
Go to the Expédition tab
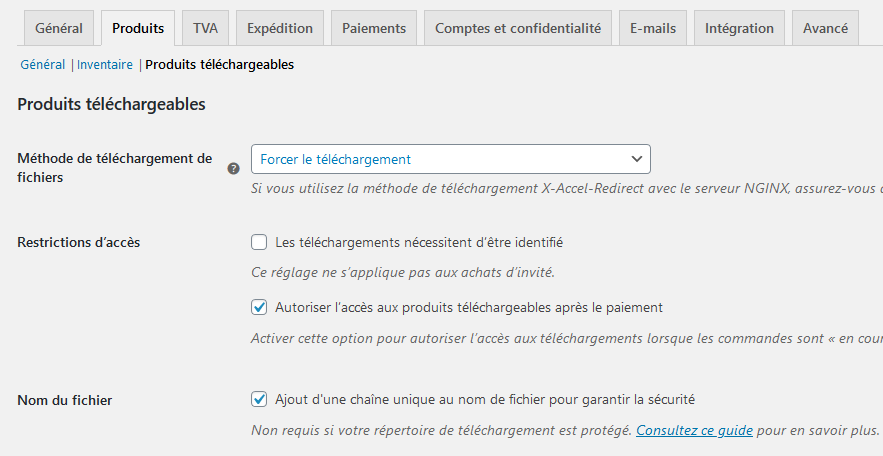pyautogui.click(x=280, y=28)
